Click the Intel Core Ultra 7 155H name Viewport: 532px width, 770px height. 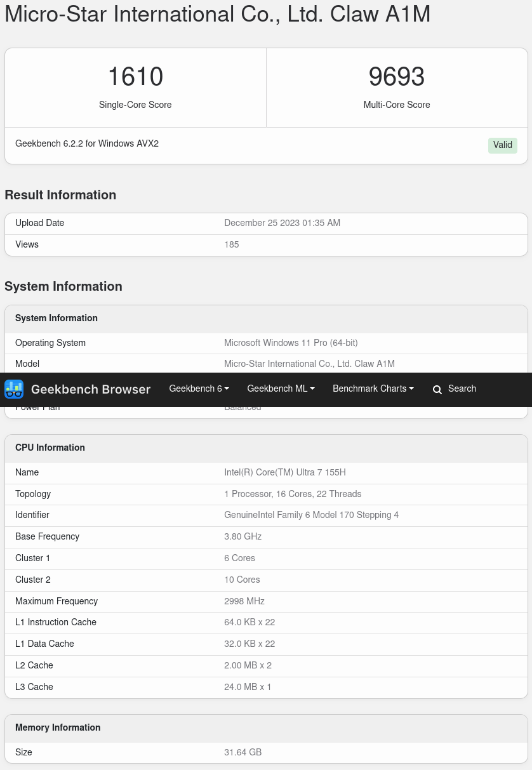(x=284, y=473)
